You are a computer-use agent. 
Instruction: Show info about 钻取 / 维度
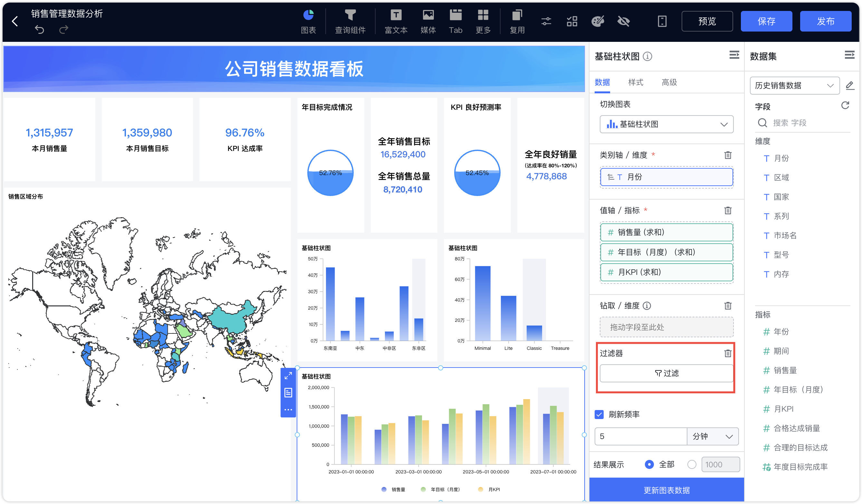[x=646, y=305]
